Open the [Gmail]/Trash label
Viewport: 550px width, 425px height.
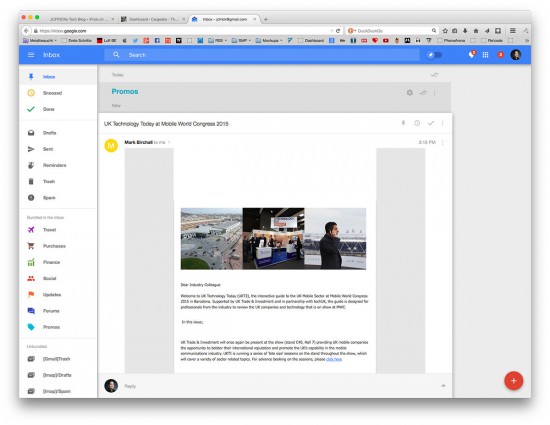[x=58, y=359]
